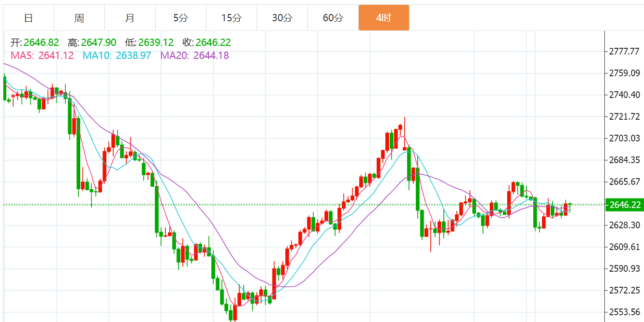
Task: Select the 5分 timeframe tab
Action: point(181,18)
